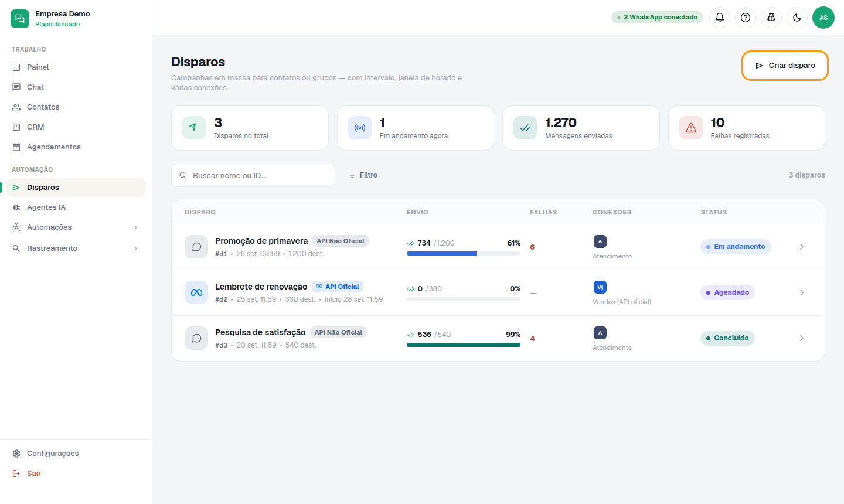
Task: Open the AS user avatar menu
Action: click(x=823, y=18)
